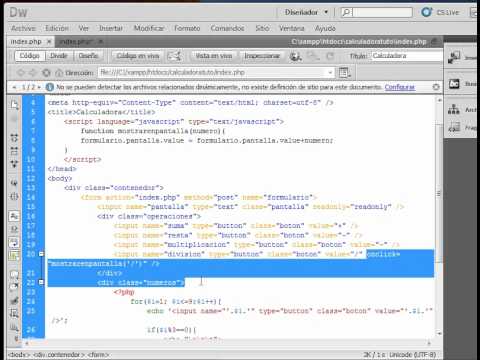The image size is (480, 360).
Task: Select the form tag in tag selector
Action: point(98,355)
